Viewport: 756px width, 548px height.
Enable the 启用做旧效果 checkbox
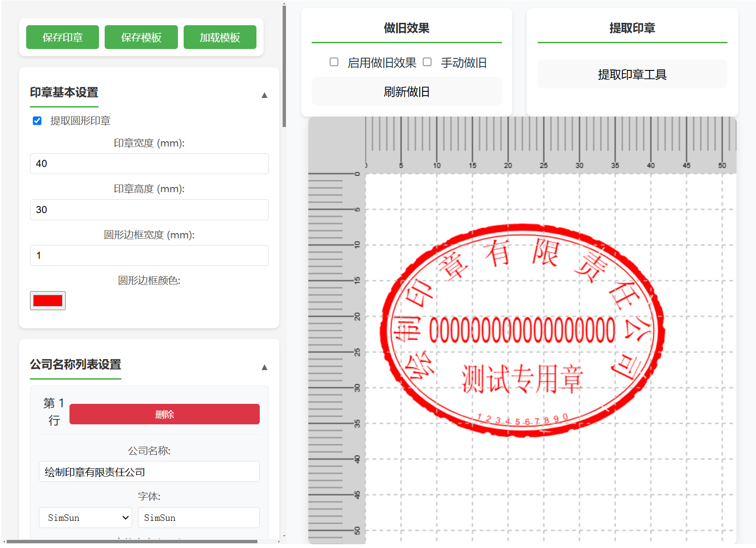(x=334, y=62)
